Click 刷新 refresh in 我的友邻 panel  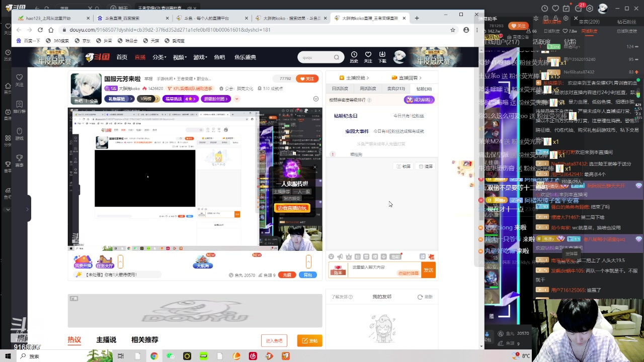(x=425, y=297)
